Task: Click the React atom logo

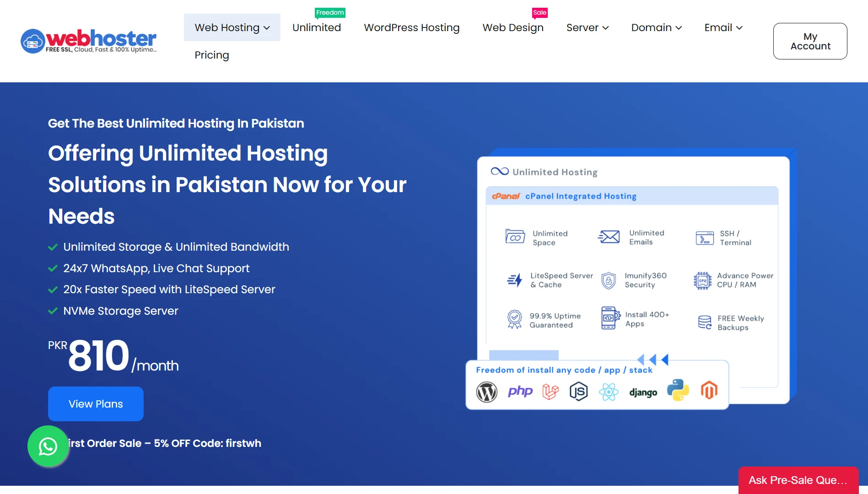Action: point(609,392)
